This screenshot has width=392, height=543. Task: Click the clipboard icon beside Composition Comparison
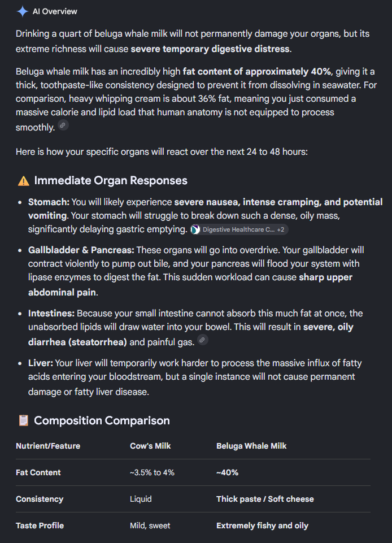pyautogui.click(x=24, y=420)
